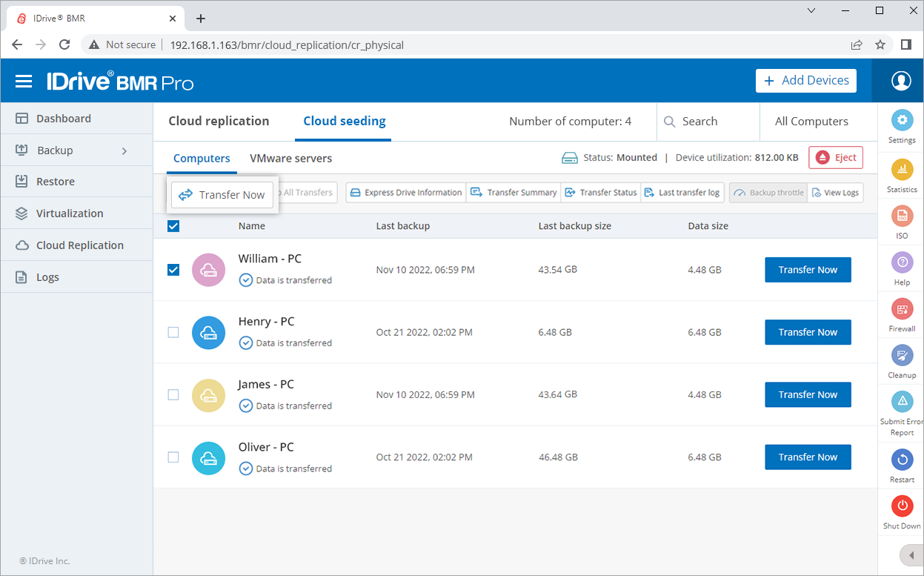This screenshot has width=924, height=576.
Task: Eject the mounted express drive
Action: click(x=836, y=158)
